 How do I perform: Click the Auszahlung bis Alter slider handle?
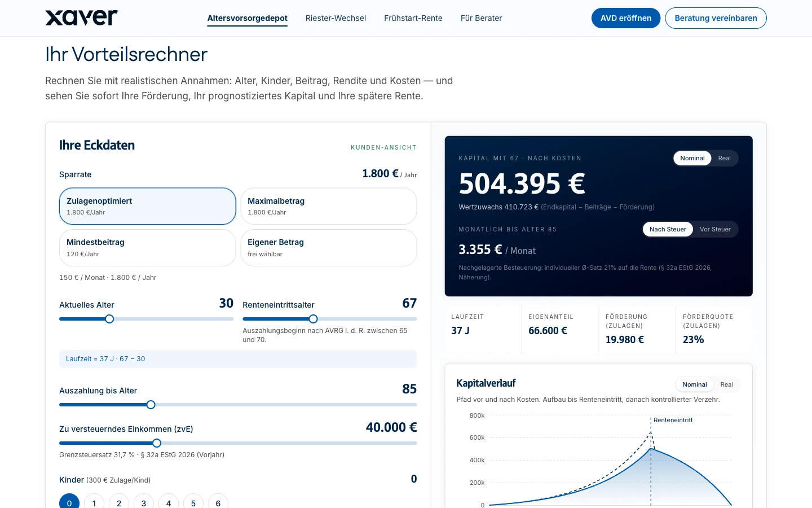click(151, 405)
